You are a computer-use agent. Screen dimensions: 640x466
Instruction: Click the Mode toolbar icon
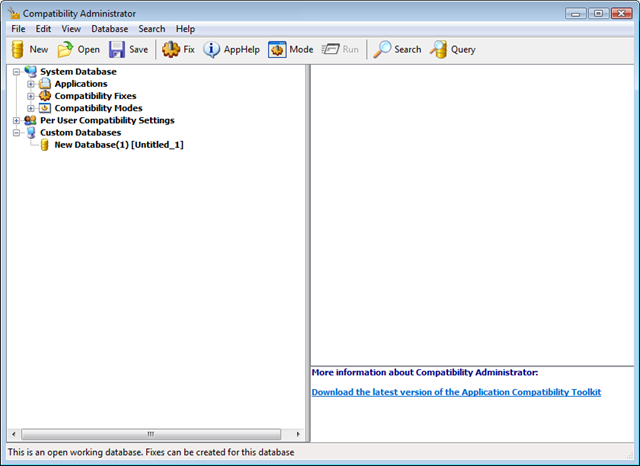point(277,49)
